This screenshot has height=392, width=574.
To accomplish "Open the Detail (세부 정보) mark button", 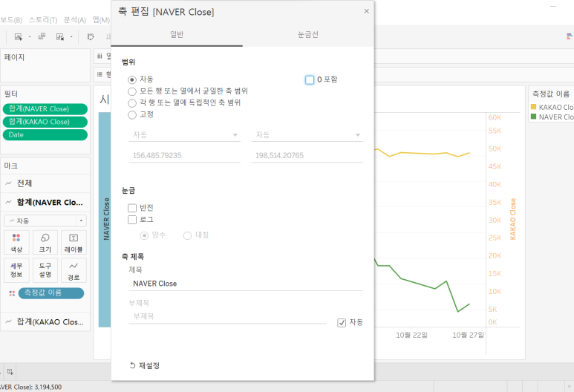I will 16,270.
